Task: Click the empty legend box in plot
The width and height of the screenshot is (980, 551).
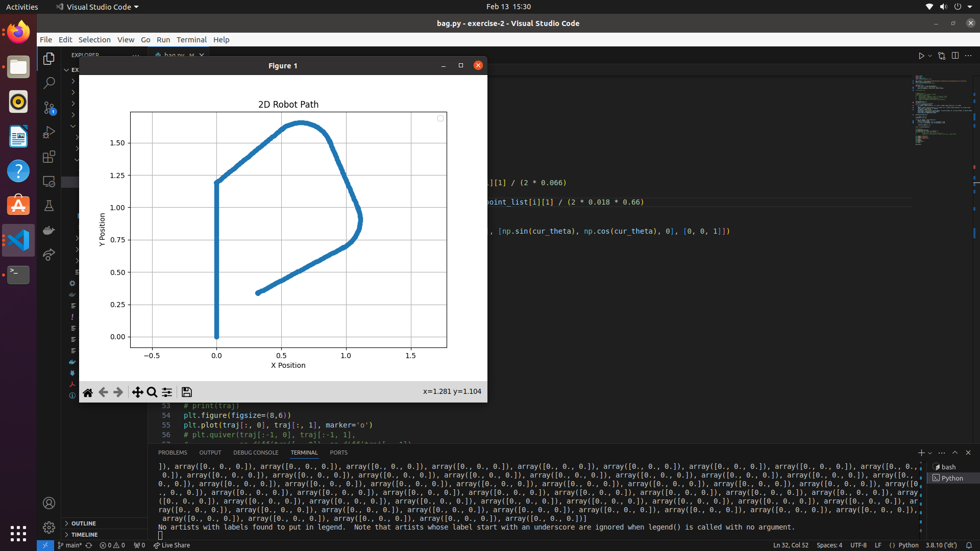Action: click(x=440, y=118)
